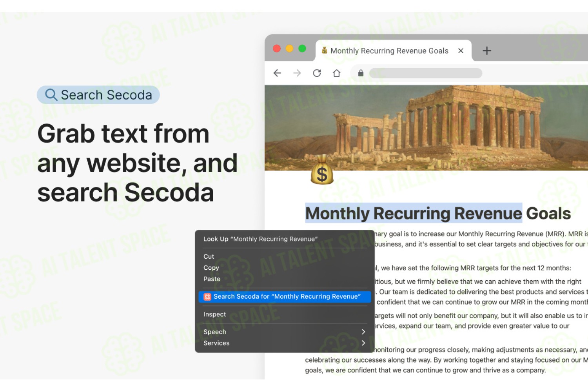Screen dimensions: 588x392
Task: Go to the home page icon
Action: click(x=336, y=73)
